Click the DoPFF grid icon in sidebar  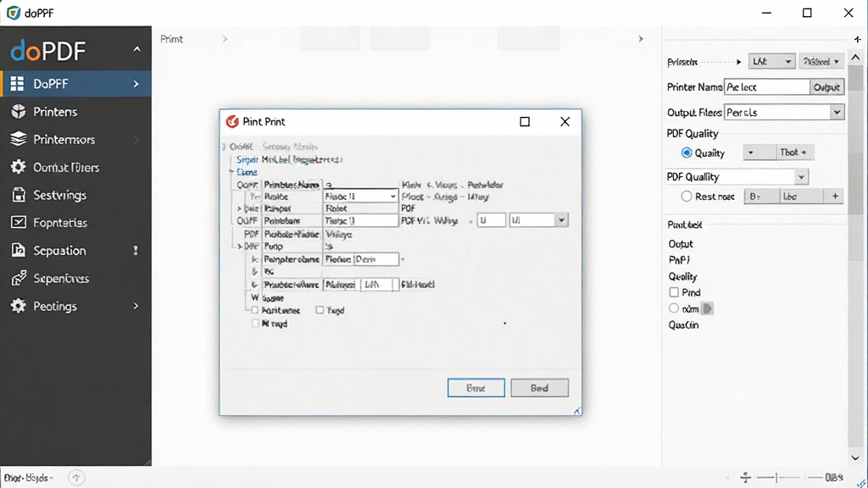17,84
